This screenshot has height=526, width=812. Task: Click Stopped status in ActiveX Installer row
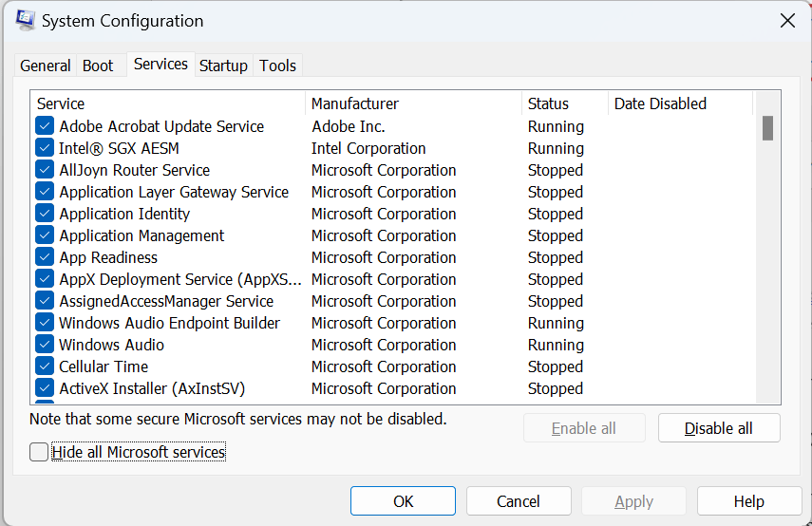(556, 388)
